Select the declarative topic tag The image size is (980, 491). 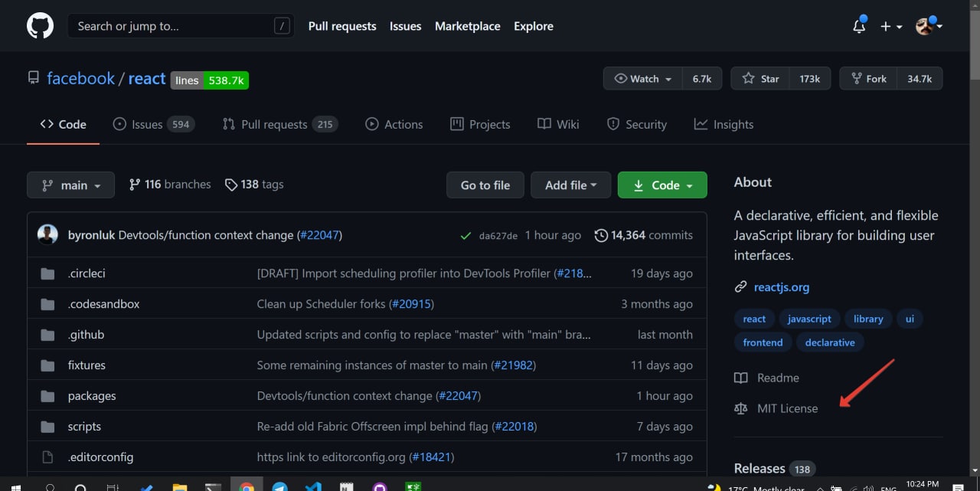point(830,342)
